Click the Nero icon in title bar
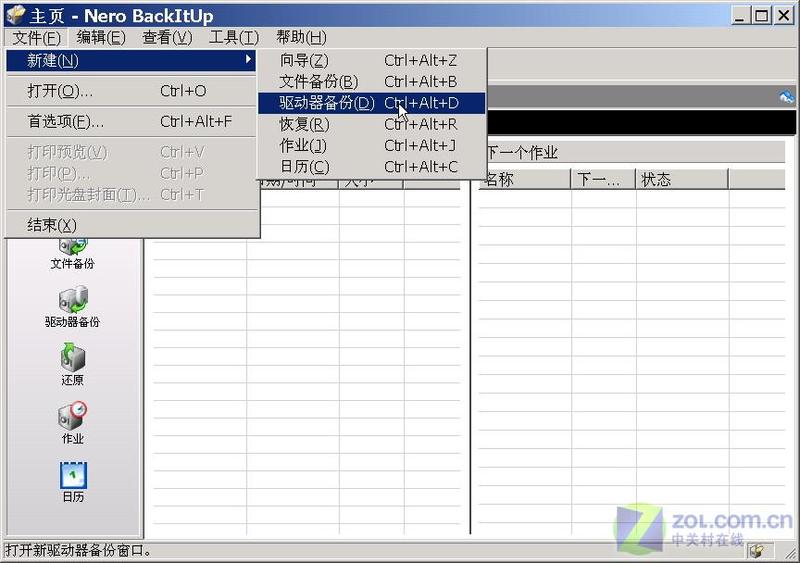Viewport: 800px width, 563px height. 15,15
